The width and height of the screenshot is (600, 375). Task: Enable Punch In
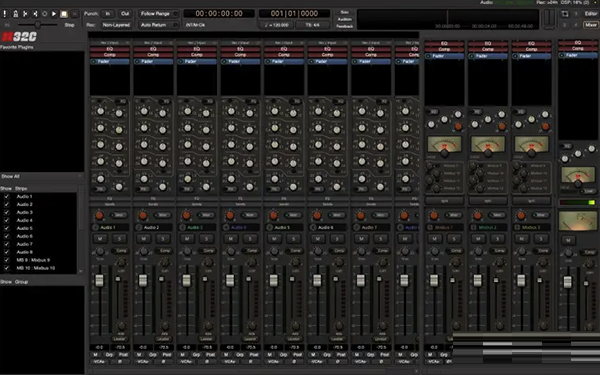[108, 14]
